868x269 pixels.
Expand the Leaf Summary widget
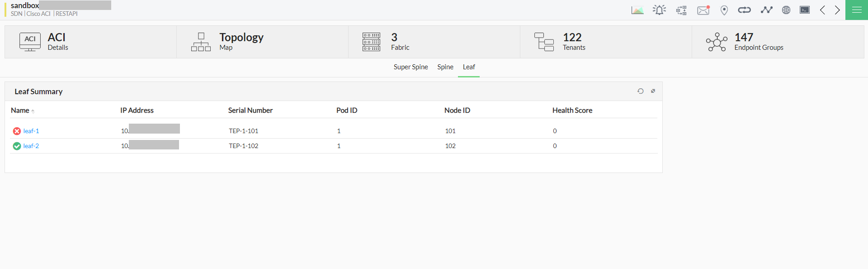pos(653,91)
